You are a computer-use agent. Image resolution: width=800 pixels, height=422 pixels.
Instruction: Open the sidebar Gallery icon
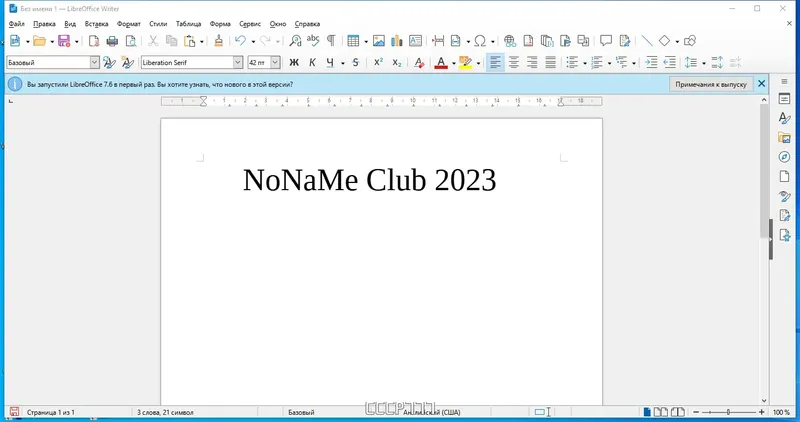click(784, 137)
